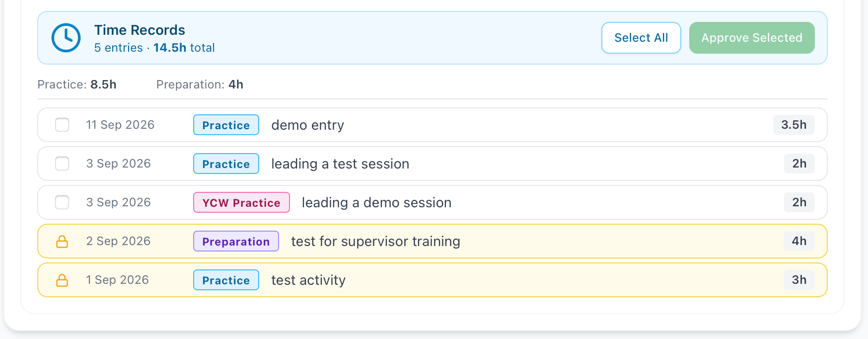
Task: Click the Practice tag on test activity row
Action: (x=226, y=280)
